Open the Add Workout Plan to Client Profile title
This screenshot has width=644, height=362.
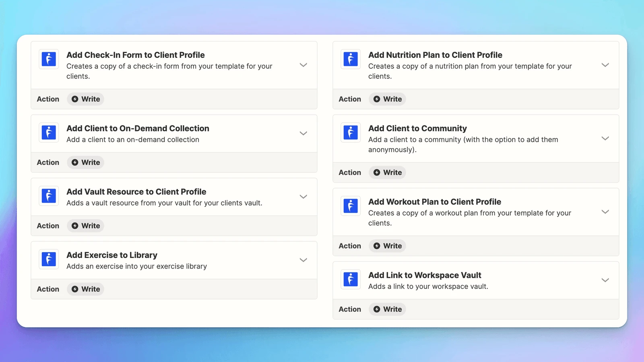[435, 202]
